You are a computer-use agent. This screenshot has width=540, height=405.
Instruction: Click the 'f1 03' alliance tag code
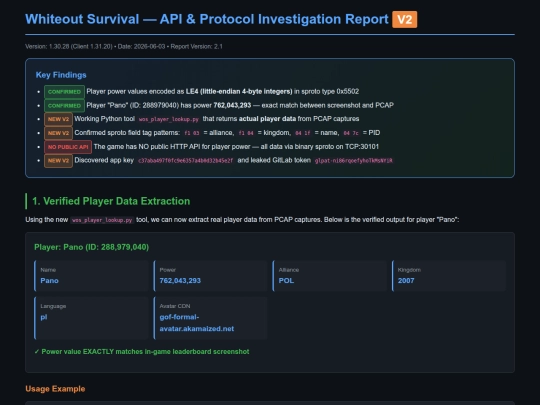coord(191,133)
